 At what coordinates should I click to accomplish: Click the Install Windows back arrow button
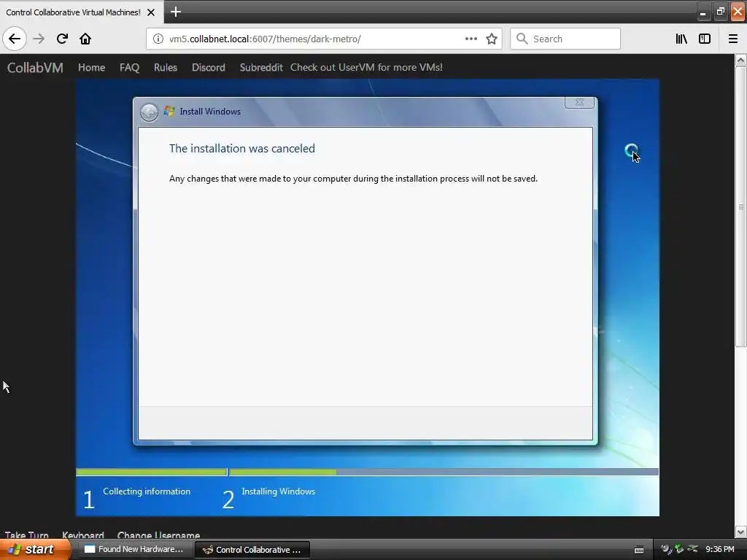149,112
